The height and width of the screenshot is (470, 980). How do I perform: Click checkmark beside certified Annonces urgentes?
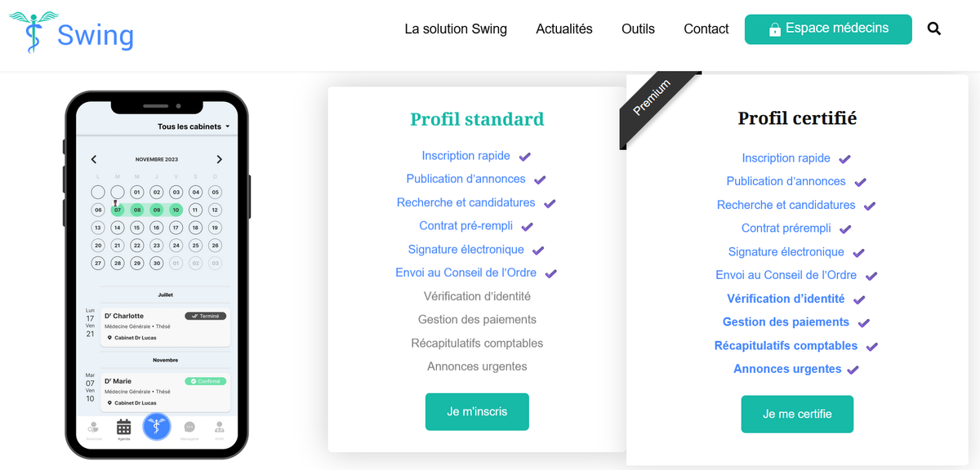[x=853, y=370]
